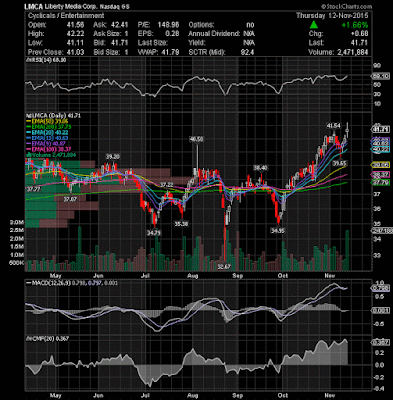This screenshot has height=400, width=393.
Task: Click the 35.38 low label
Action: [x=181, y=224]
